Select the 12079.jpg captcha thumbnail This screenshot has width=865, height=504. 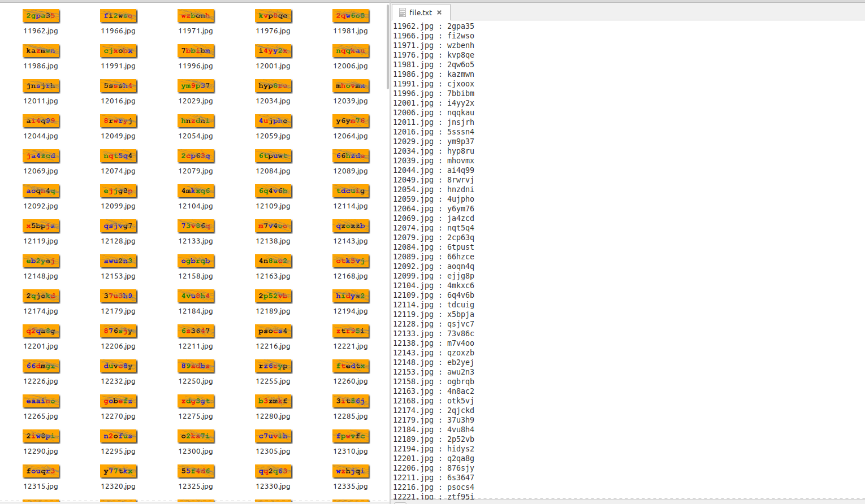[196, 157]
